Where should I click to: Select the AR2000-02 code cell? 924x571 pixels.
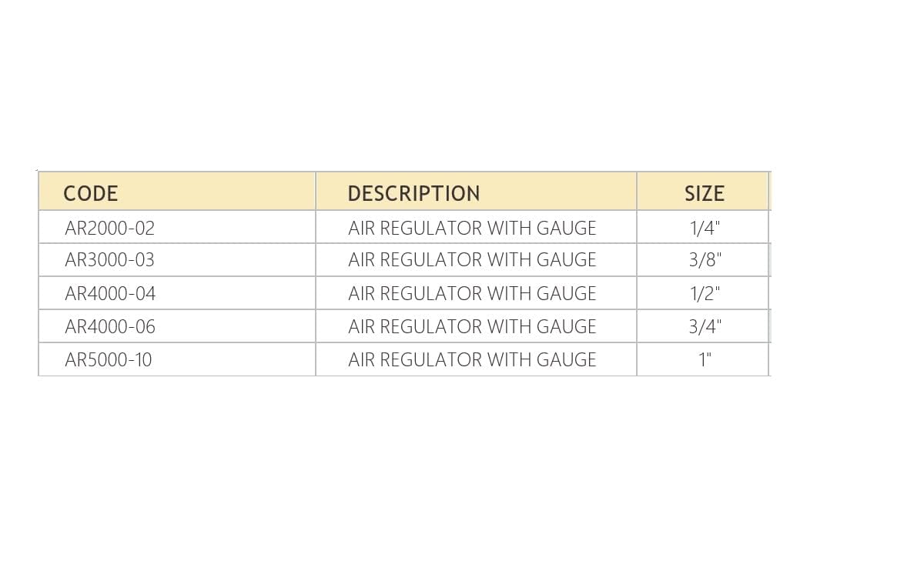click(110, 228)
